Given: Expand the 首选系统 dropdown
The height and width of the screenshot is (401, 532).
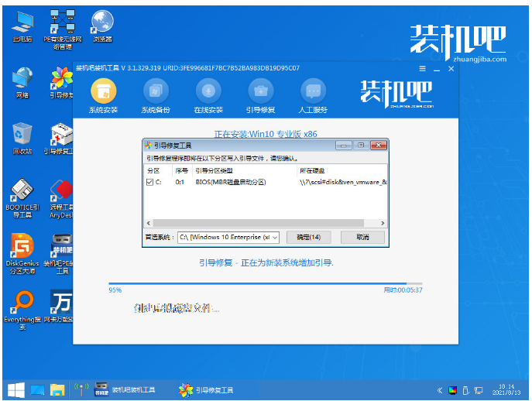Looking at the screenshot, I should (275, 237).
